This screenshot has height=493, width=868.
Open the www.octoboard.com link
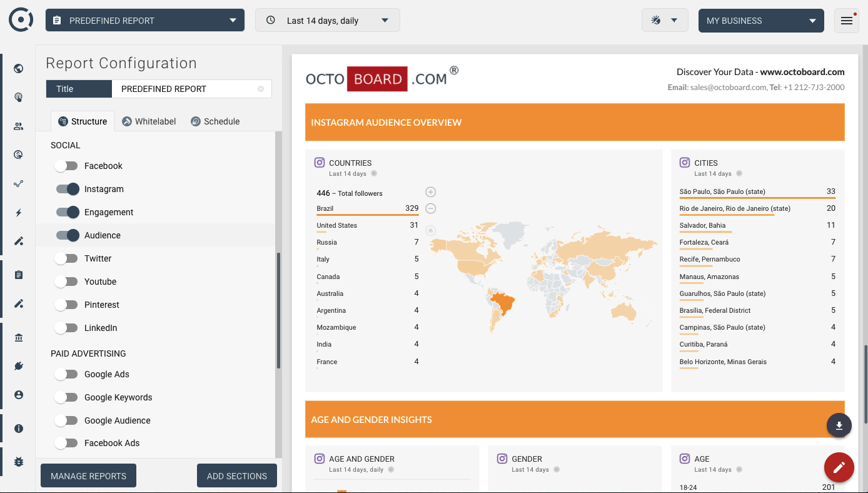coord(802,72)
